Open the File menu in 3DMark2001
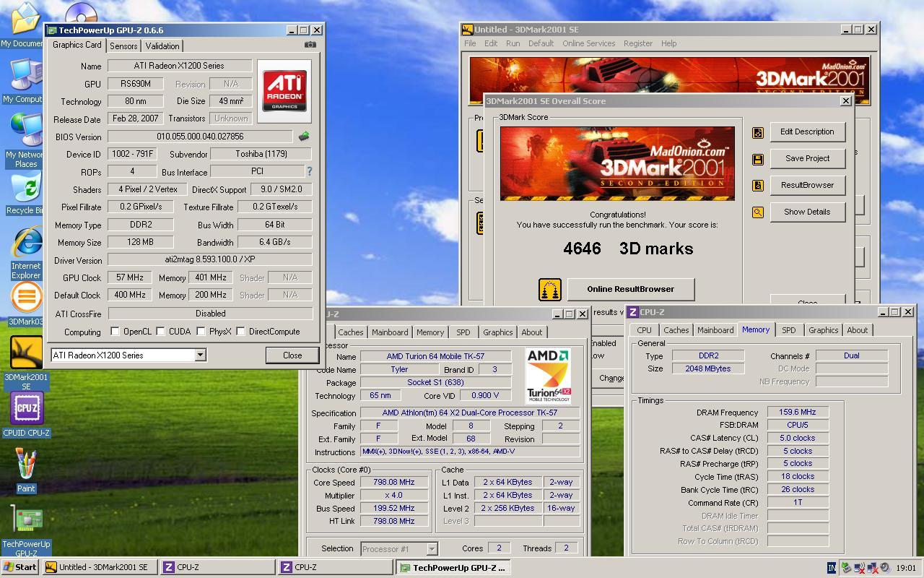The width and height of the screenshot is (924, 578). [x=470, y=43]
